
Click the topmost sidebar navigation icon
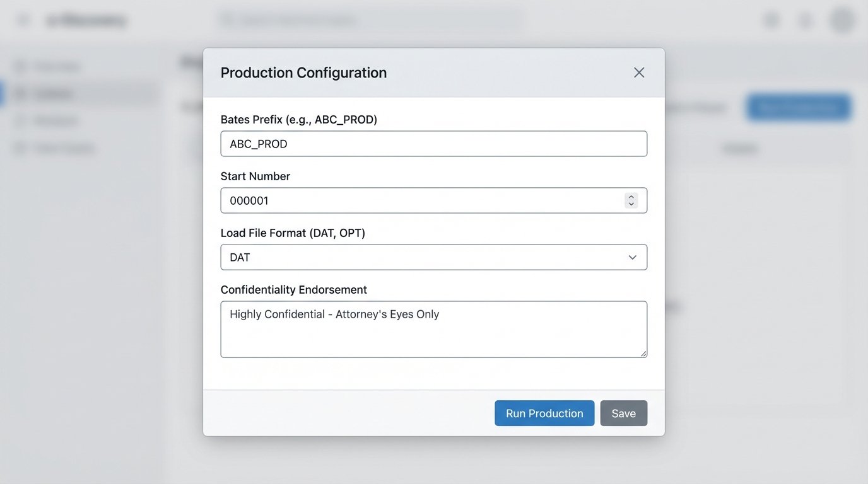click(20, 66)
